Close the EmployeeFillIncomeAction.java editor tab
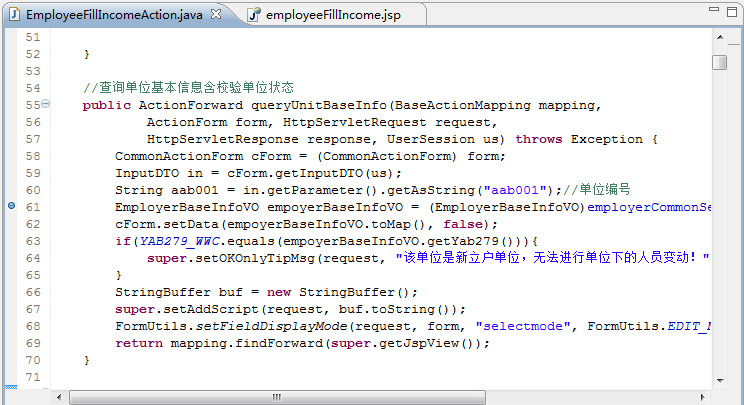 pos(216,15)
